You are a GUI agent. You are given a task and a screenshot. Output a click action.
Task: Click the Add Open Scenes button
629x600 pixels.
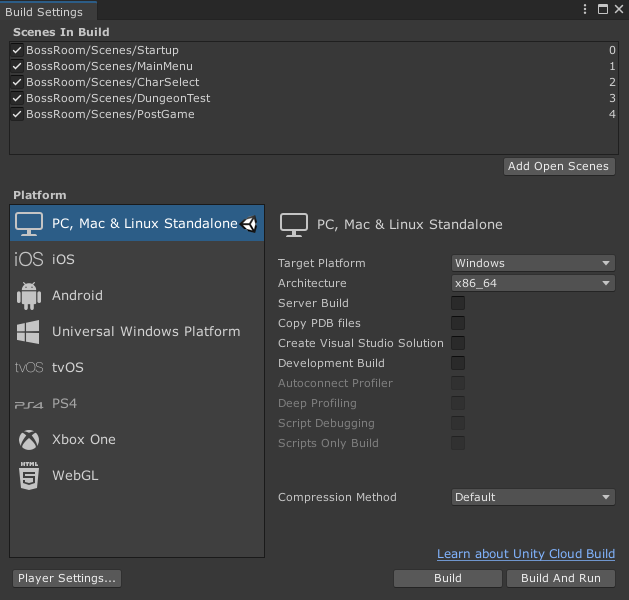pos(558,166)
